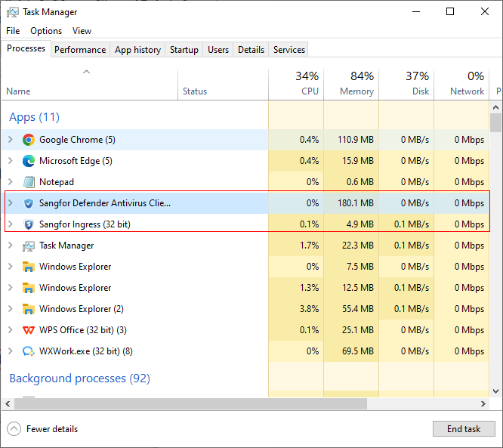Open the Options menu

[x=46, y=31]
